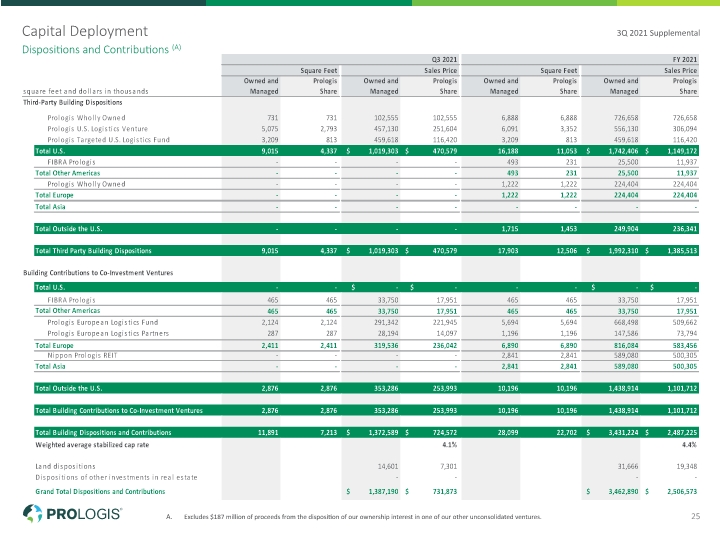The image size is (720, 540).
Task: Select the value 7,213 in the table
Action: (329, 433)
